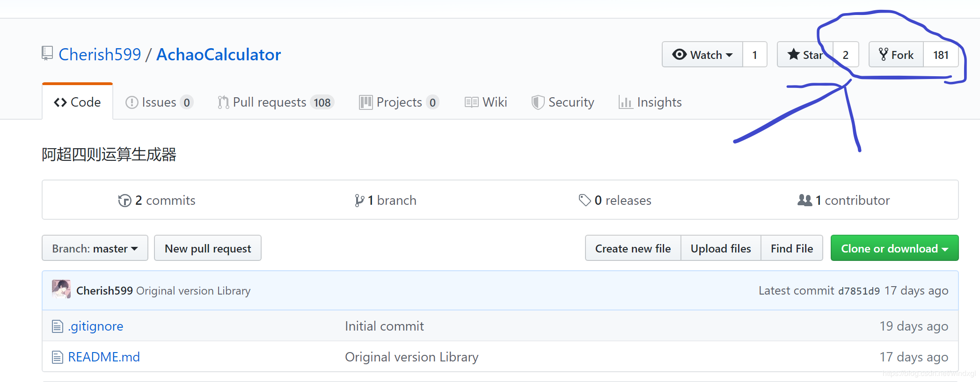Star the repository
Screen dimensions: 980x382
[x=805, y=55]
